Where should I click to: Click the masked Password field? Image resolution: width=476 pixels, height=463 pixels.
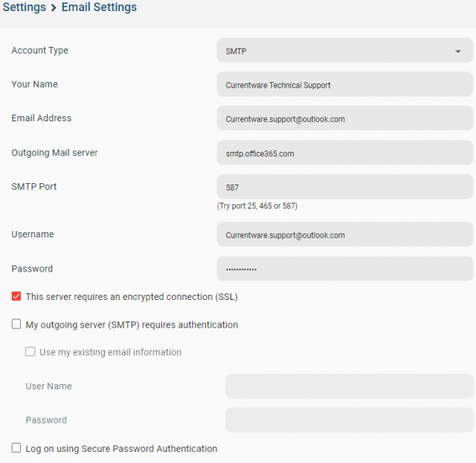(344, 269)
